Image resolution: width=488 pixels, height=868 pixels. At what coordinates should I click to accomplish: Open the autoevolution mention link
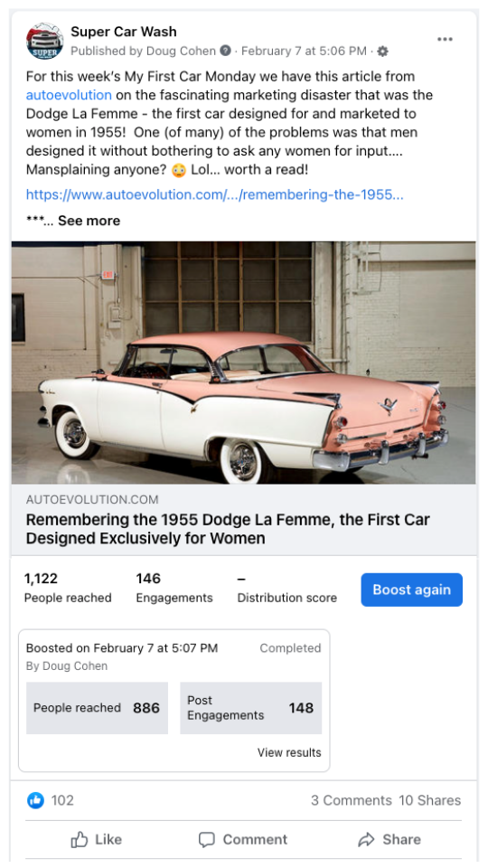click(x=69, y=95)
